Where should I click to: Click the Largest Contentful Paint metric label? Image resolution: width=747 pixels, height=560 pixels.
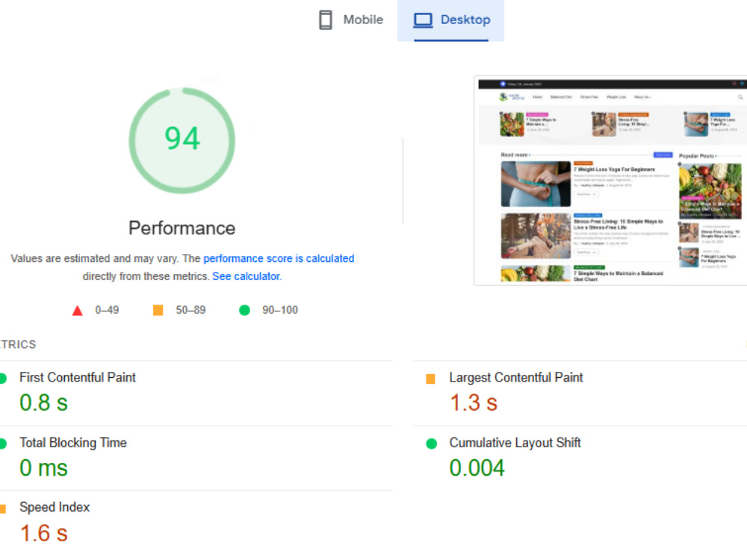click(516, 378)
